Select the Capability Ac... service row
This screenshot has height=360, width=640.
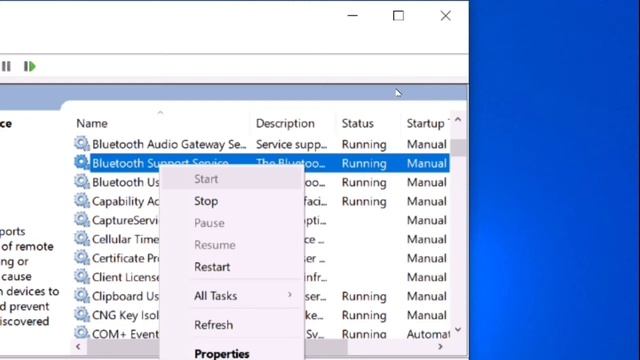coord(126,201)
